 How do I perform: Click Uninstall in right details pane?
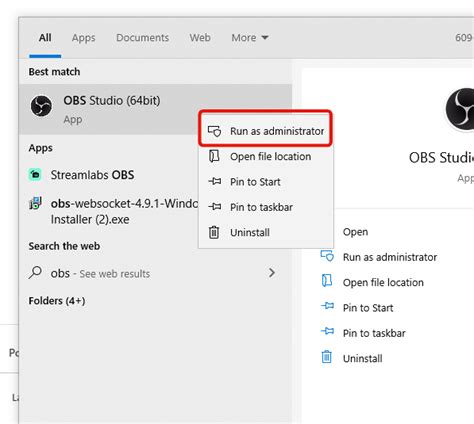(362, 358)
